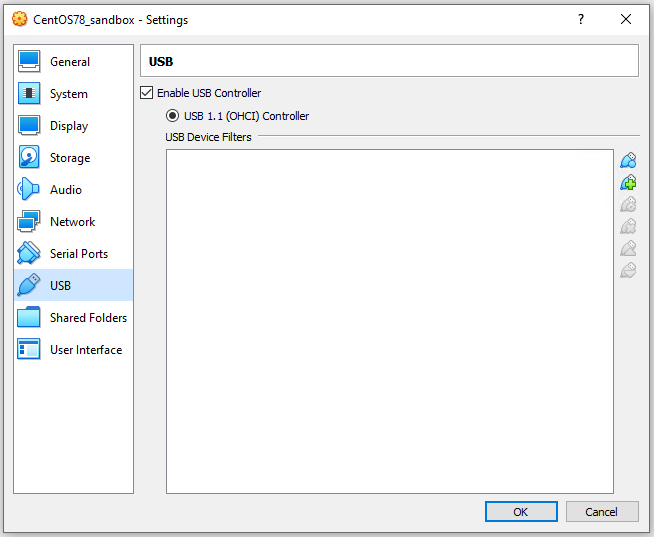Click inside the USB Device Filters list

(x=389, y=320)
